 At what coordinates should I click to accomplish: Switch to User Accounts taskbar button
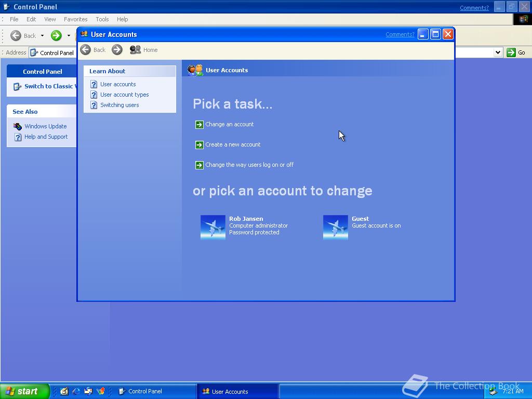pos(237,391)
